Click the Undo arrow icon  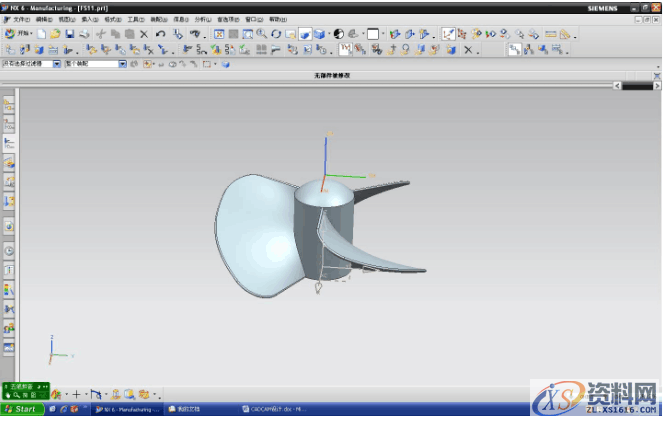[x=160, y=34]
